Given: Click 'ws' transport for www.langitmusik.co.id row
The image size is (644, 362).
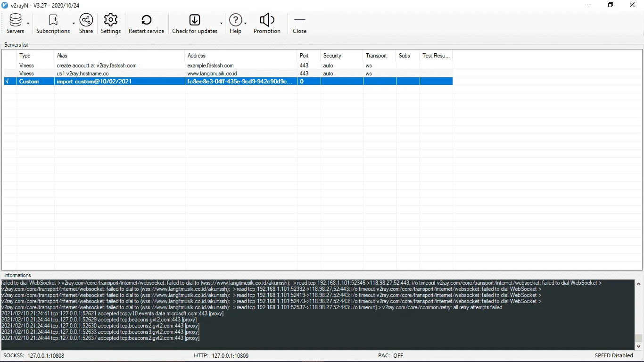Looking at the screenshot, I should pos(369,74).
